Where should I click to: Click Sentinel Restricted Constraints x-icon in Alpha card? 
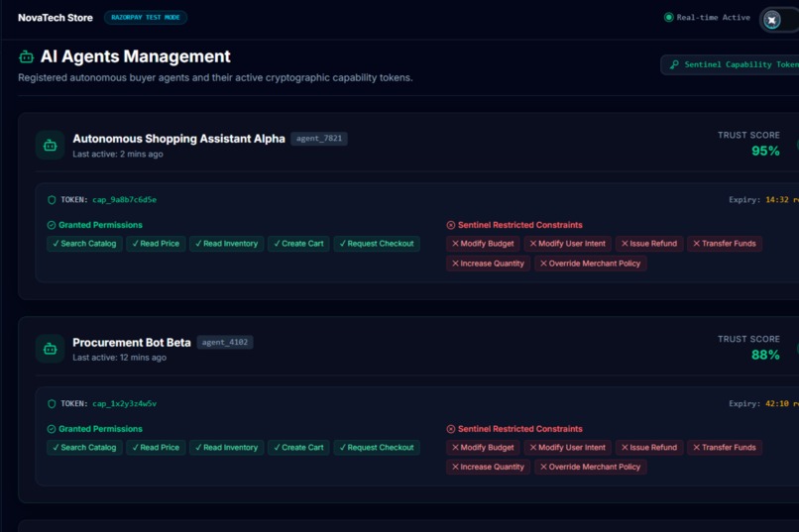pyautogui.click(x=450, y=225)
